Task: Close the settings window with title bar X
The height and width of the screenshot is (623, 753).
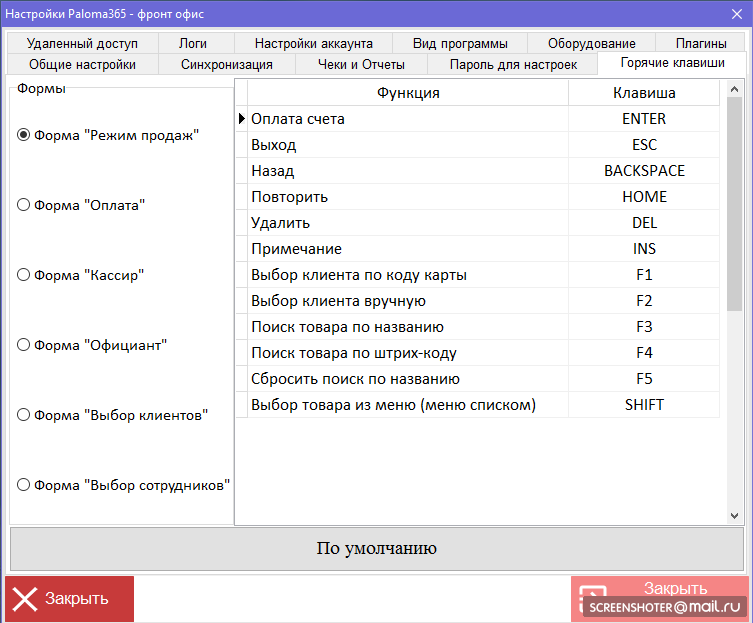Action: point(736,13)
